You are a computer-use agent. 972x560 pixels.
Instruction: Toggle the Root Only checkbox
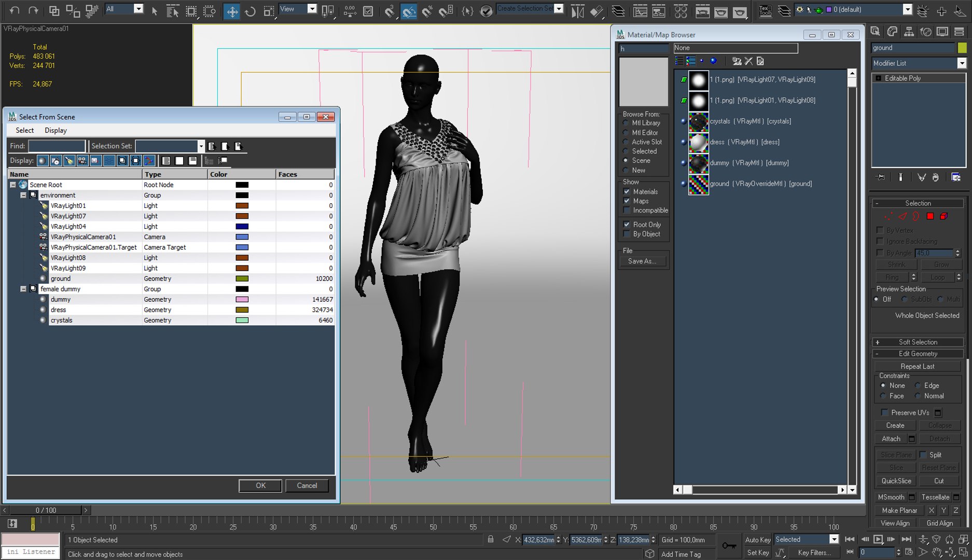pyautogui.click(x=627, y=225)
